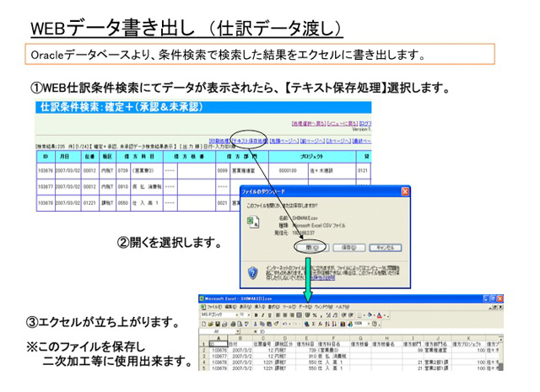This screenshot has height=392, width=540.
Task: Click Sort Ascending icon in Excel toolbar
Action: click(x=327, y=324)
